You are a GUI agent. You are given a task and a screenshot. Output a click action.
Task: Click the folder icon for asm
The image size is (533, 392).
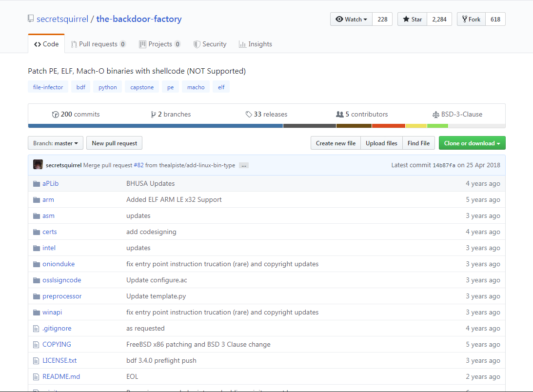click(x=37, y=216)
